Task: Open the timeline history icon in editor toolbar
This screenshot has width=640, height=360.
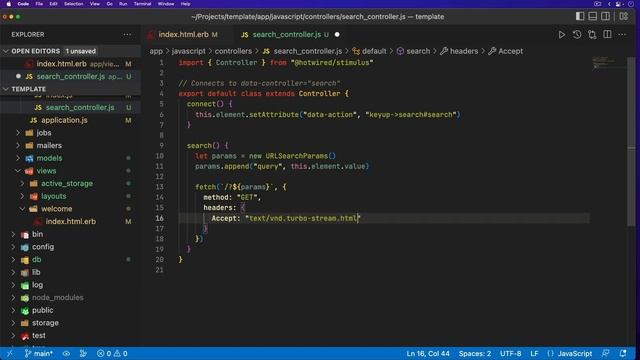Action: coord(577,35)
